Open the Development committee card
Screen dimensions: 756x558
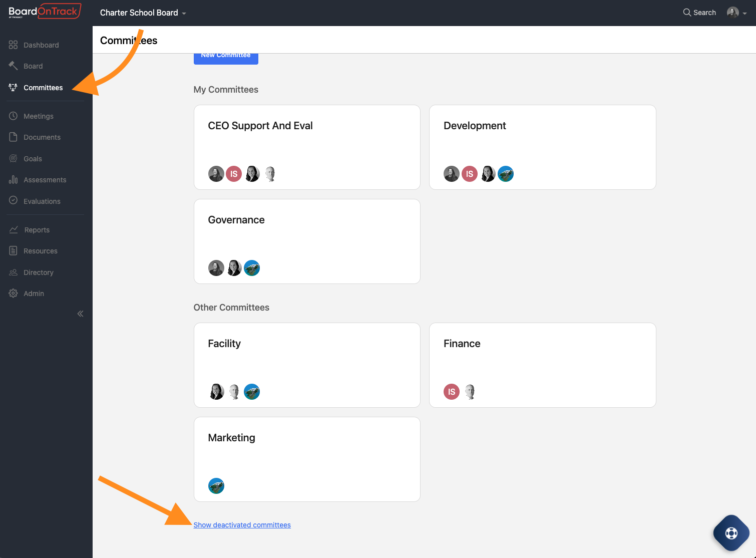tap(543, 147)
